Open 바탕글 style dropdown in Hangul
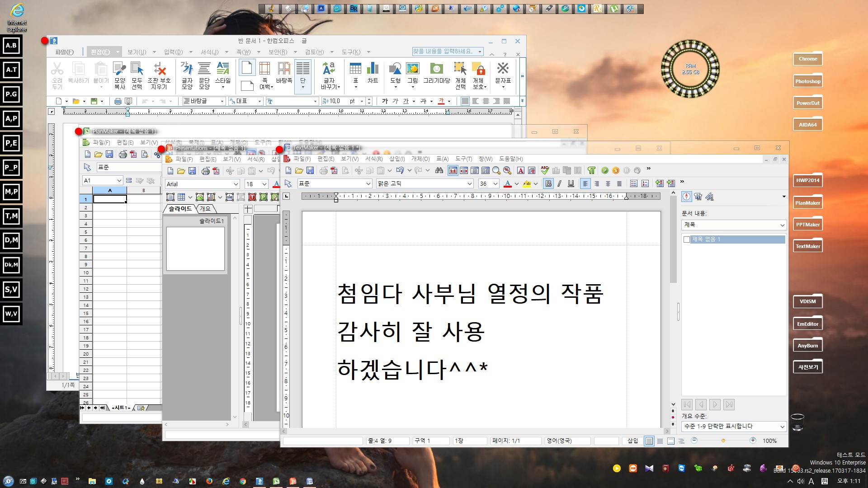This screenshot has height=488, width=868. click(222, 101)
